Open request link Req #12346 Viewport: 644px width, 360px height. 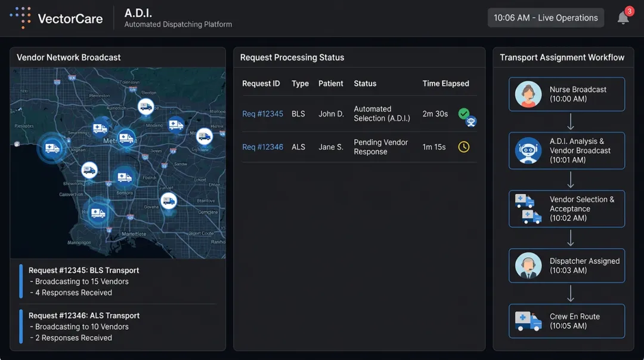[x=262, y=147]
